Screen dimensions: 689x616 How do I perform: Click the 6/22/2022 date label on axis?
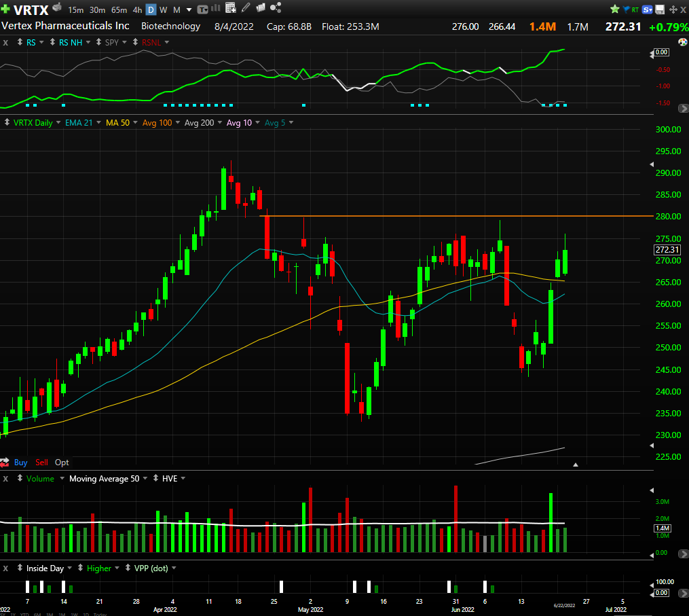coord(564,605)
